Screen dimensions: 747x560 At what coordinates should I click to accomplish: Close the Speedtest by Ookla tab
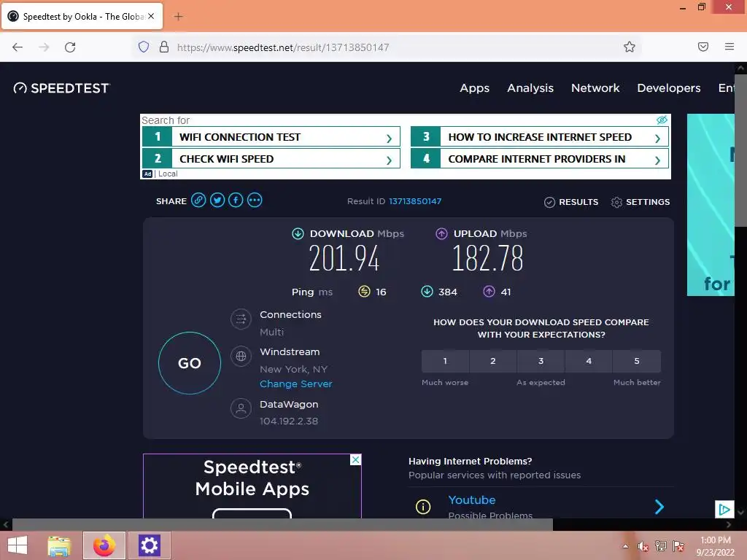[151, 16]
